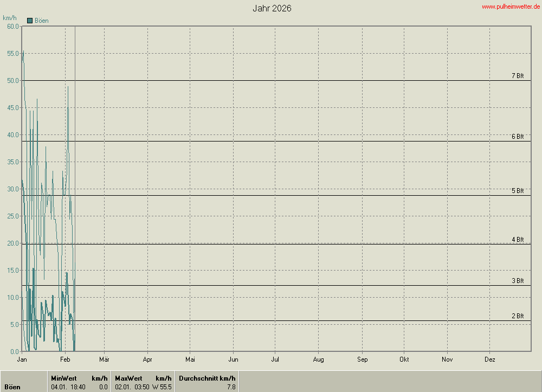Click the Dez month axis label

click(489, 359)
